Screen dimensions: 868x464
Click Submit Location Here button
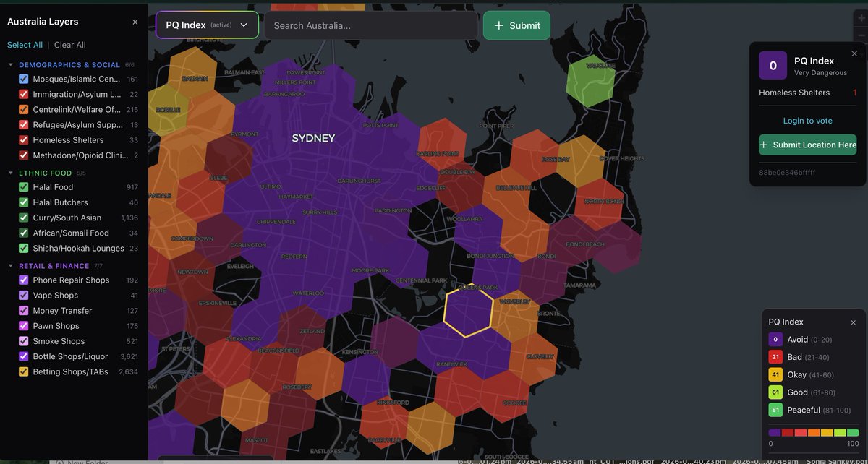(807, 145)
